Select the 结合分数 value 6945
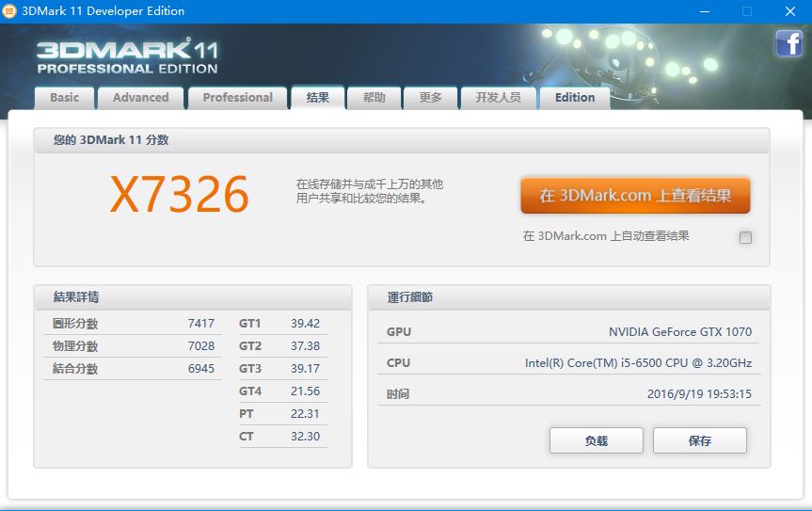The image size is (812, 511). coord(201,369)
